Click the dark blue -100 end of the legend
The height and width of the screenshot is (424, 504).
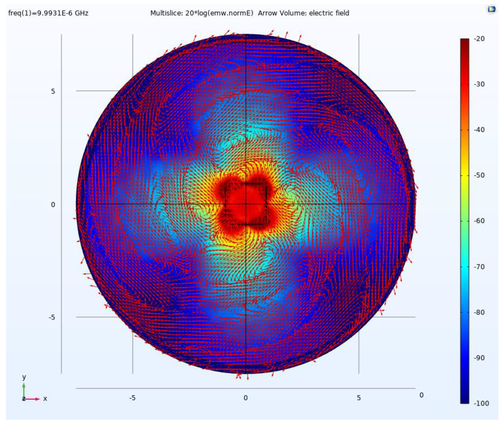click(x=465, y=400)
